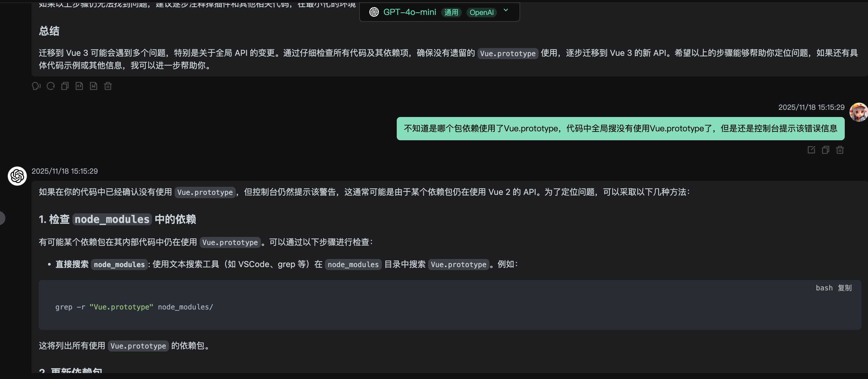Click the user avatar with the yellow hat
This screenshot has height=379, width=868.
click(x=858, y=113)
